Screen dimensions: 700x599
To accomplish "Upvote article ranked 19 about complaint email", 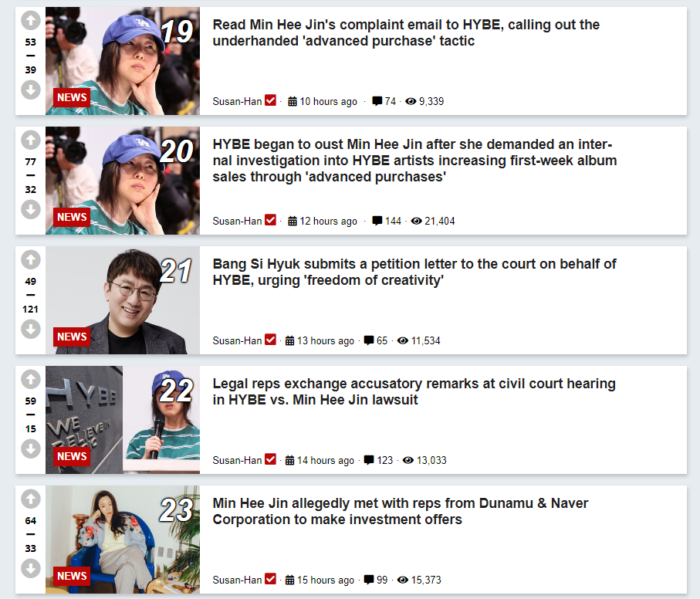I will (x=30, y=20).
